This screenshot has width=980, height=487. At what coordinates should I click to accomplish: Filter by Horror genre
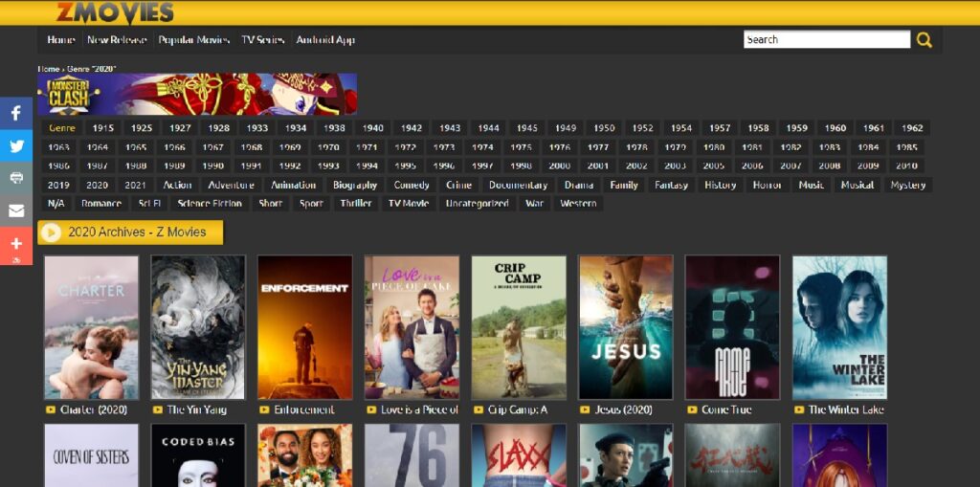(x=767, y=185)
